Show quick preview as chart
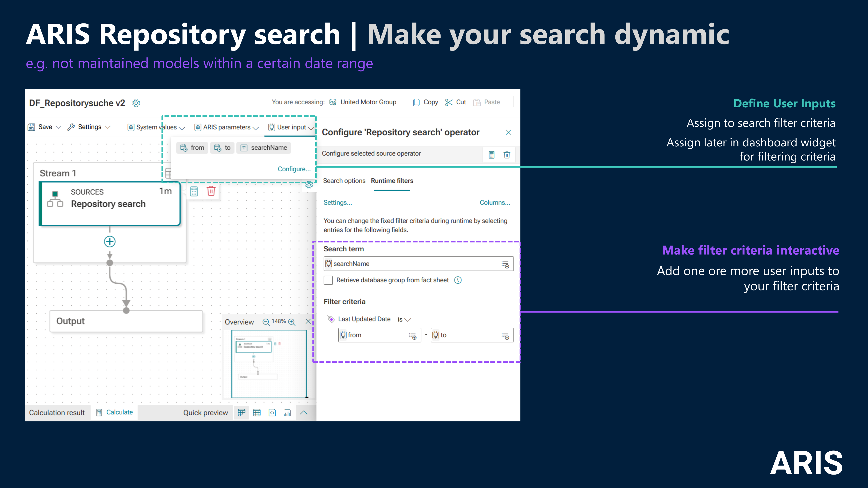The image size is (868, 488). pyautogui.click(x=288, y=413)
